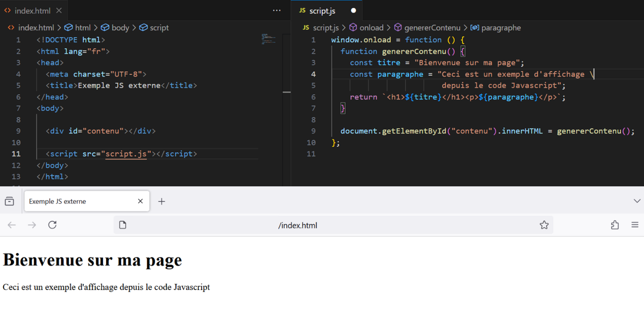This screenshot has height=319, width=644.
Task: Select the onload breadcrumb segment
Action: [x=372, y=28]
